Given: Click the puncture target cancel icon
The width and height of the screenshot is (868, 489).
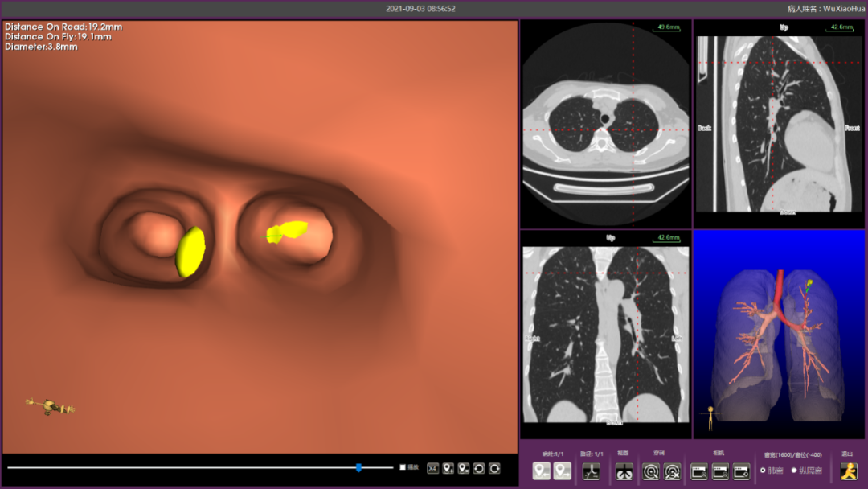Looking at the screenshot, I should click(x=672, y=471).
